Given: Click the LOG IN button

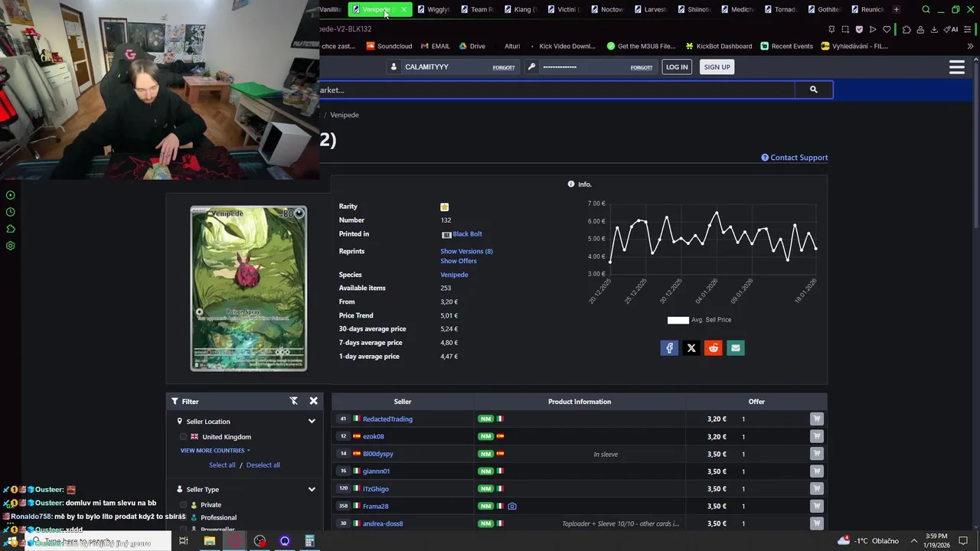Looking at the screenshot, I should [677, 67].
